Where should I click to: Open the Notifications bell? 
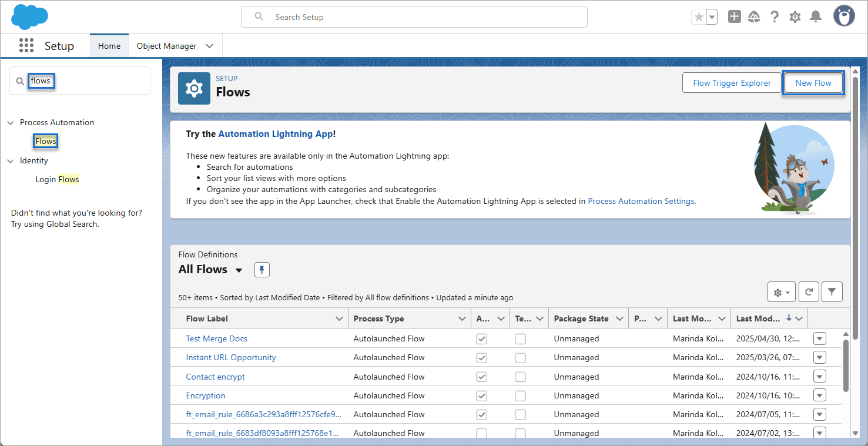pos(816,17)
